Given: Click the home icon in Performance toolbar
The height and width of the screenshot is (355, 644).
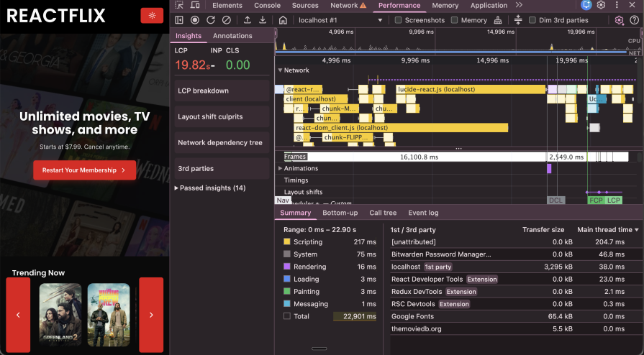Looking at the screenshot, I should click(283, 20).
